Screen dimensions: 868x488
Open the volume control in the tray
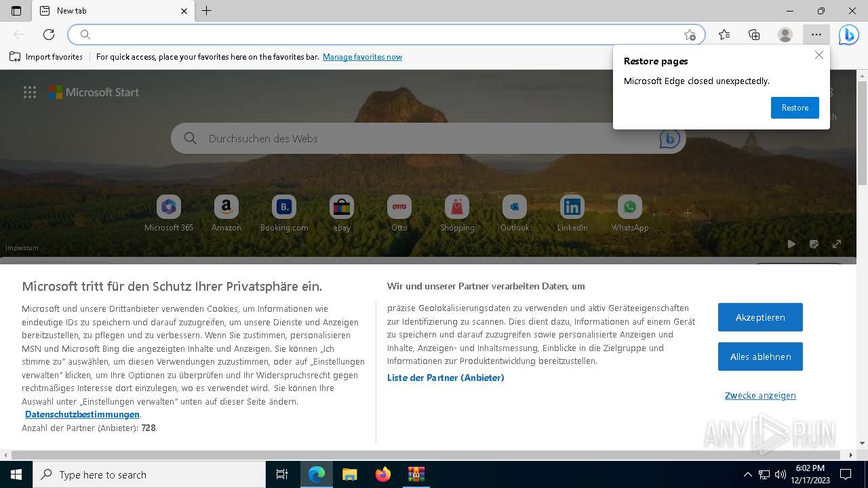[x=781, y=474]
